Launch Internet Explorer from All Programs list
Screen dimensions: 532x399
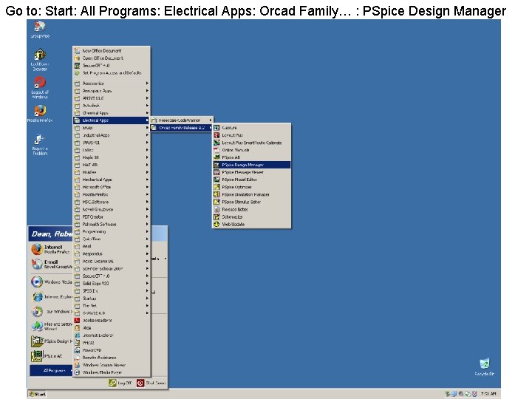pyautogui.click(x=112, y=335)
